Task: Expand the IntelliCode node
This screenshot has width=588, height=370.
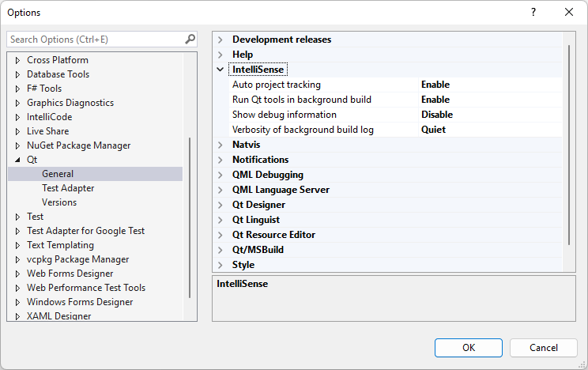Action: pos(17,117)
